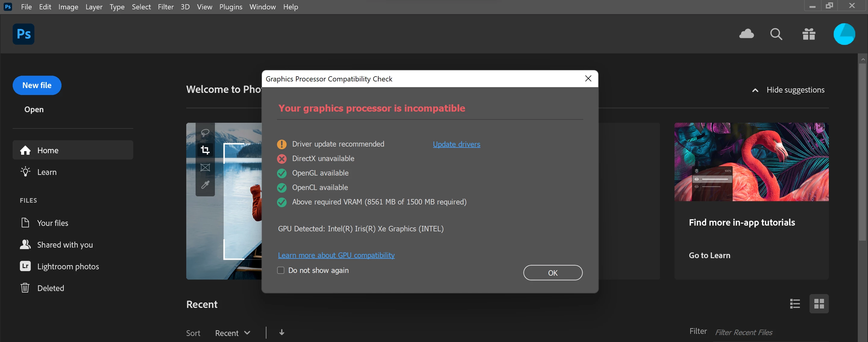Enable Do not show again checkbox
This screenshot has height=342, width=868.
(281, 270)
